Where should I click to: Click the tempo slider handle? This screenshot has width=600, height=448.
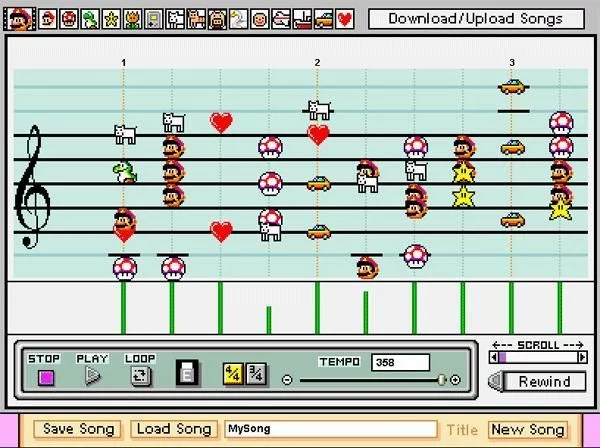click(442, 380)
